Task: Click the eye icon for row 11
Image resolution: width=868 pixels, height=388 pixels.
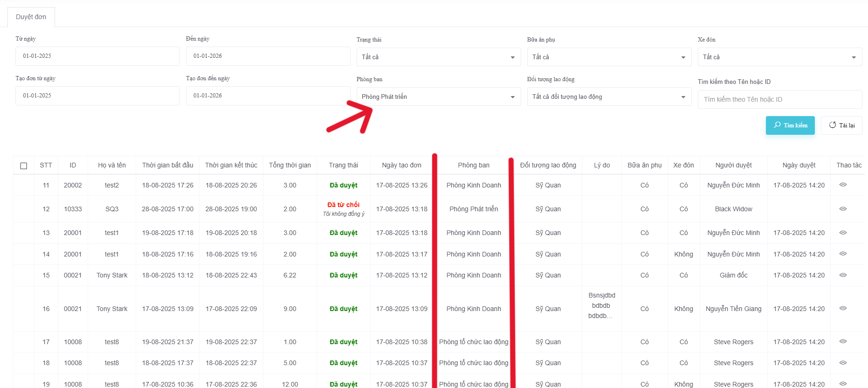Action: (843, 185)
